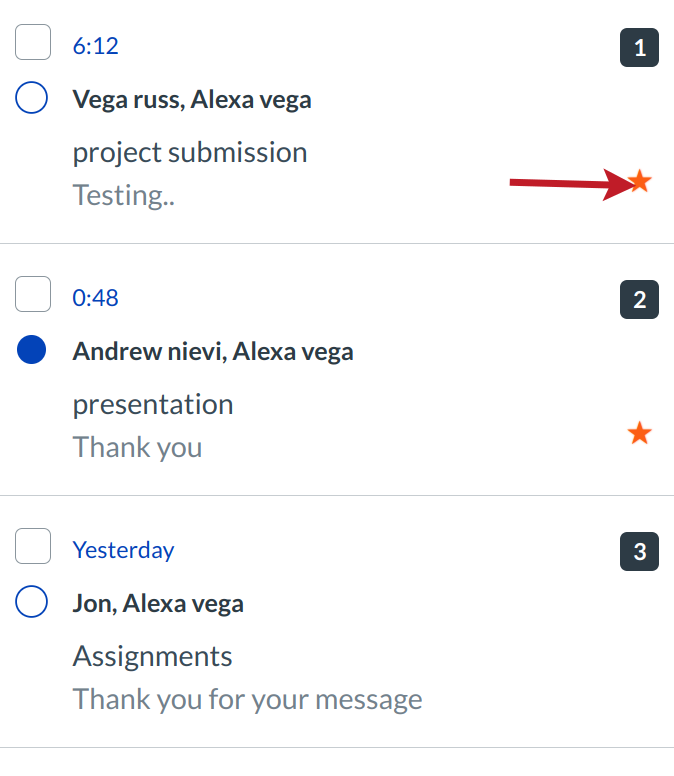Mark Andrew nievi conversation as read

point(32,351)
